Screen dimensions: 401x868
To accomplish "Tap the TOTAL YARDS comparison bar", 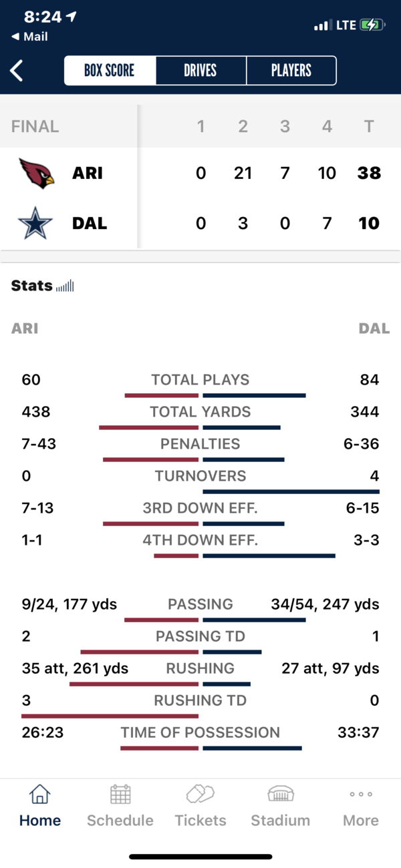I will pyautogui.click(x=190, y=427).
